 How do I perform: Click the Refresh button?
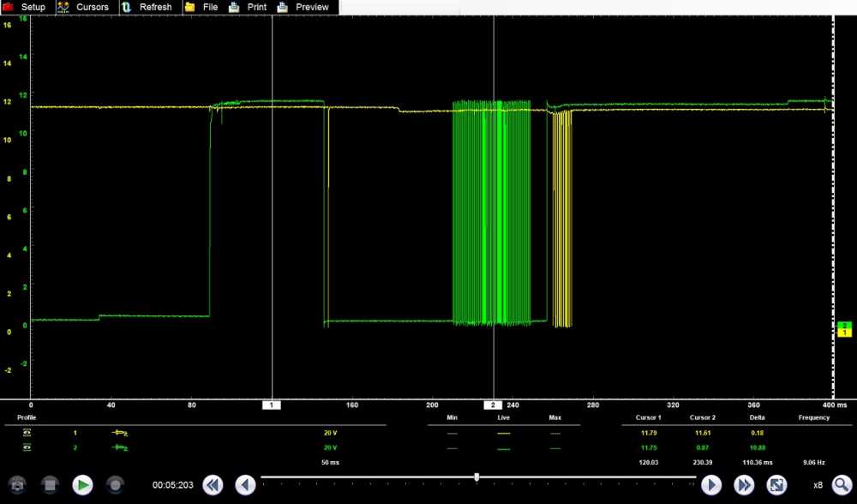(147, 7)
